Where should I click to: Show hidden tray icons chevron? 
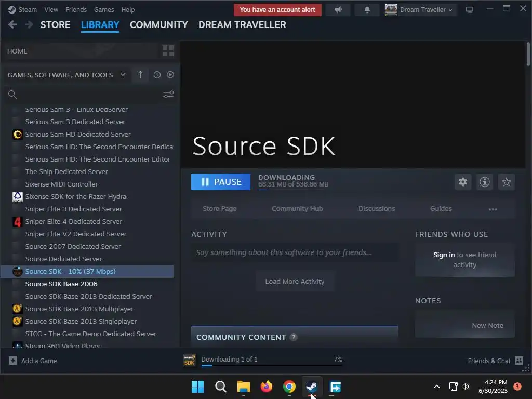(437, 387)
